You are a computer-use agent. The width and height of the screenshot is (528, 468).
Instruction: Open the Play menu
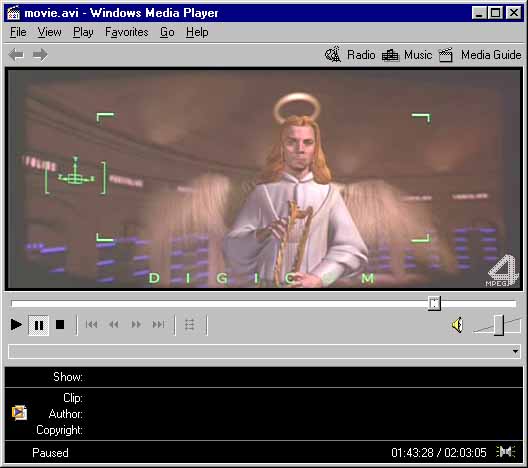tap(83, 32)
